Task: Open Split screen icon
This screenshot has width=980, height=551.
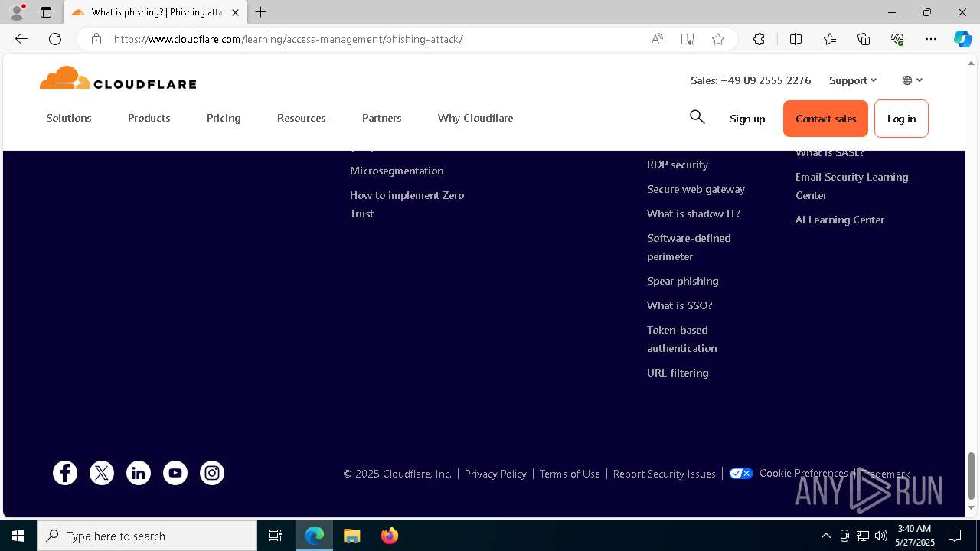Action: coord(795,39)
